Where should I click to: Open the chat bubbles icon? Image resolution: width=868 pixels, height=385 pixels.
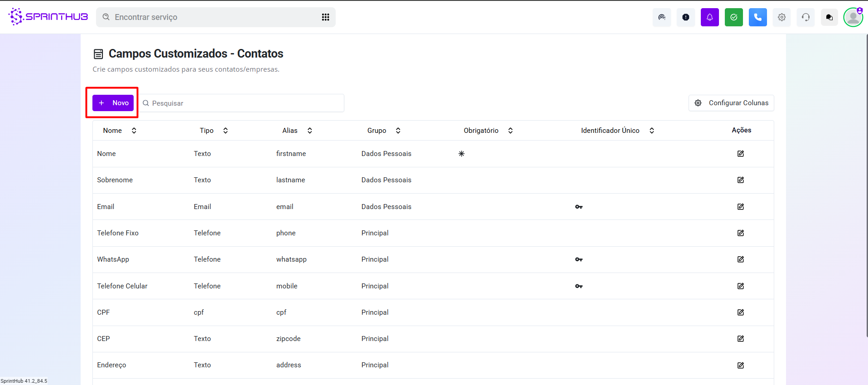[829, 17]
